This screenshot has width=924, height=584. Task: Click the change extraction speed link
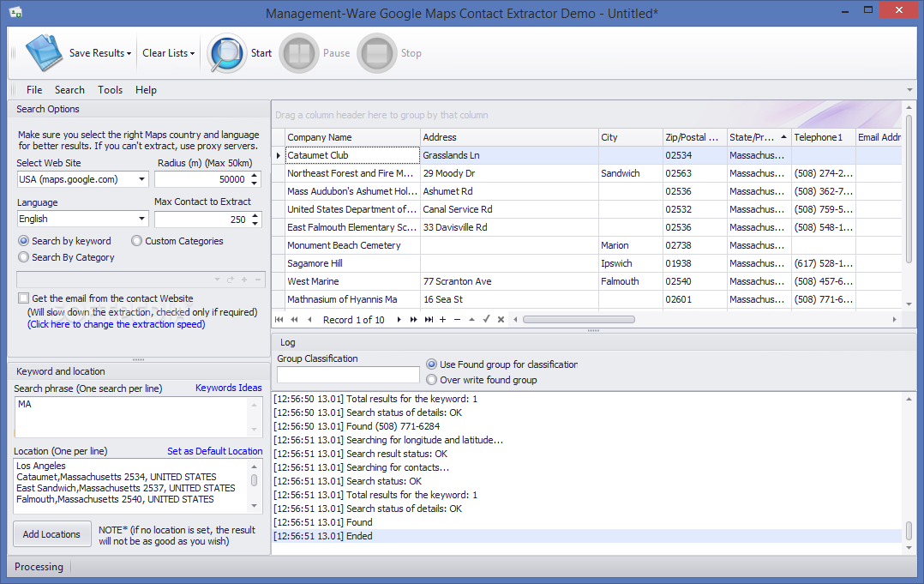[116, 324]
